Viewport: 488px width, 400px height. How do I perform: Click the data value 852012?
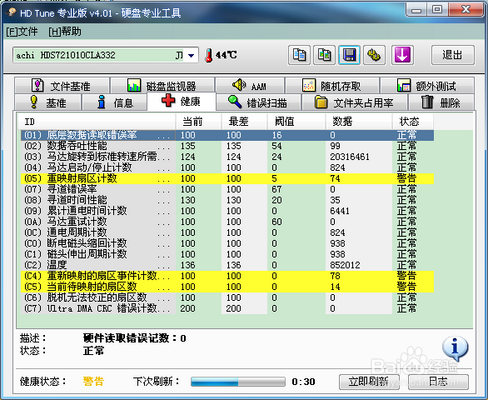[345, 265]
